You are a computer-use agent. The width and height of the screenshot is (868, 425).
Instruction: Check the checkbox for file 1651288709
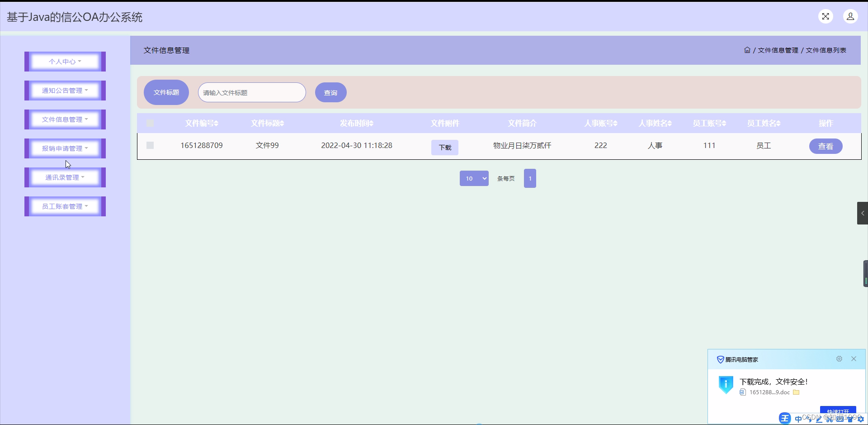[150, 145]
